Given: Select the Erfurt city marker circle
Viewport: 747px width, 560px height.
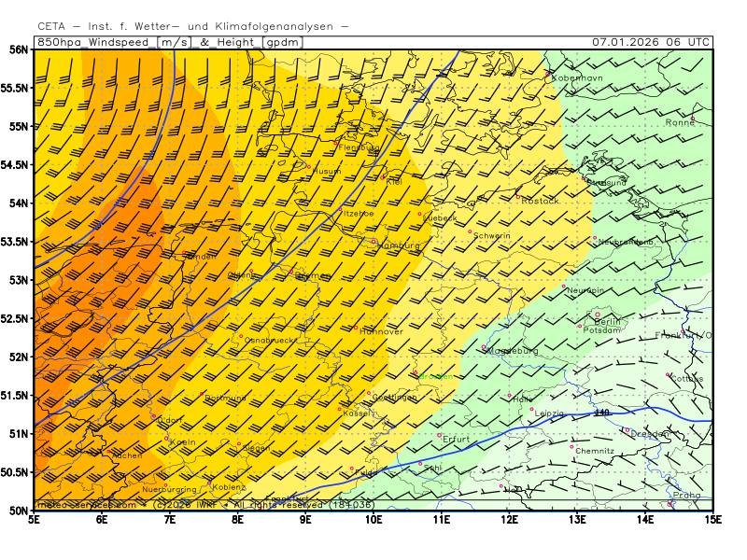Looking at the screenshot, I should click(440, 434).
